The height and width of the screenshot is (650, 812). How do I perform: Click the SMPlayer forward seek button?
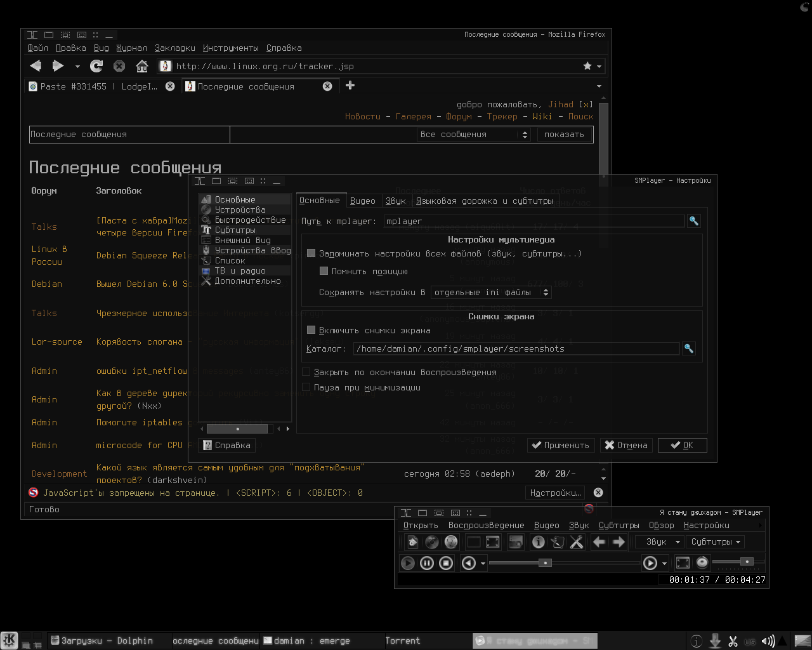coord(650,562)
